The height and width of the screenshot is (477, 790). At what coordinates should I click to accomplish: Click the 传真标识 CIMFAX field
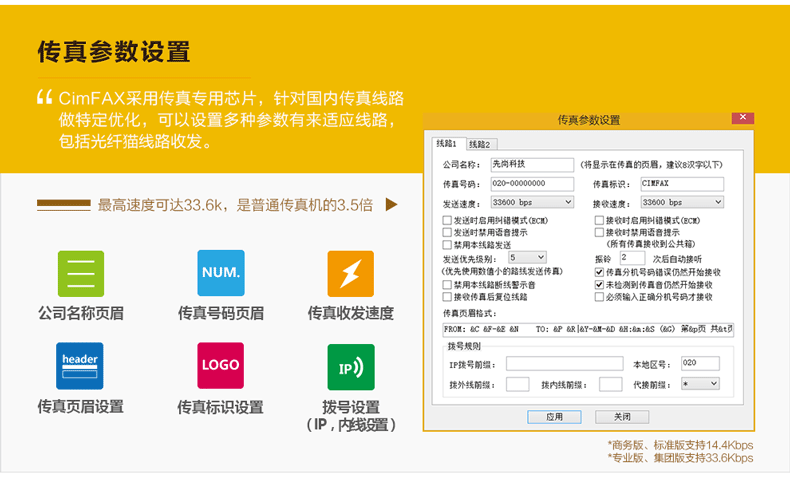coord(682,184)
